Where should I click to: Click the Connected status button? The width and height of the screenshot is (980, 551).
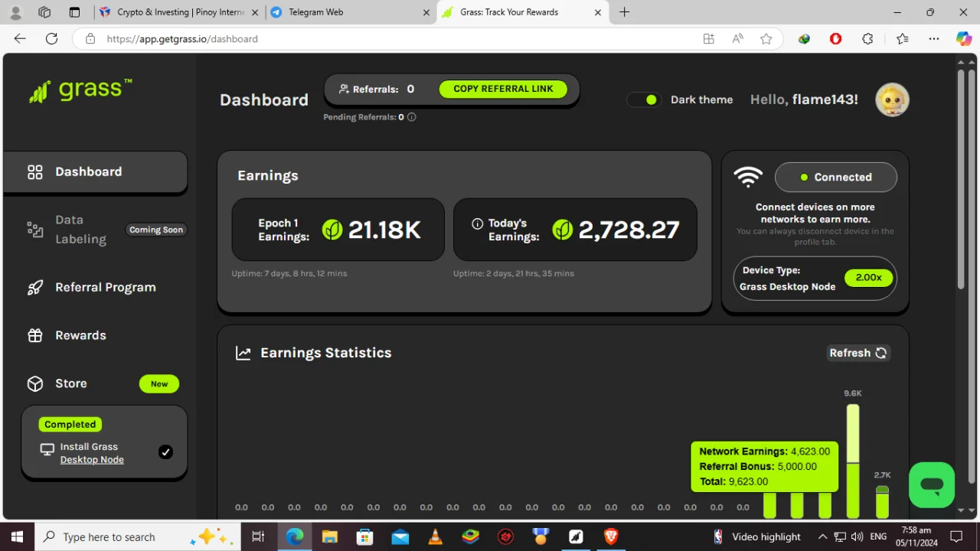point(836,177)
